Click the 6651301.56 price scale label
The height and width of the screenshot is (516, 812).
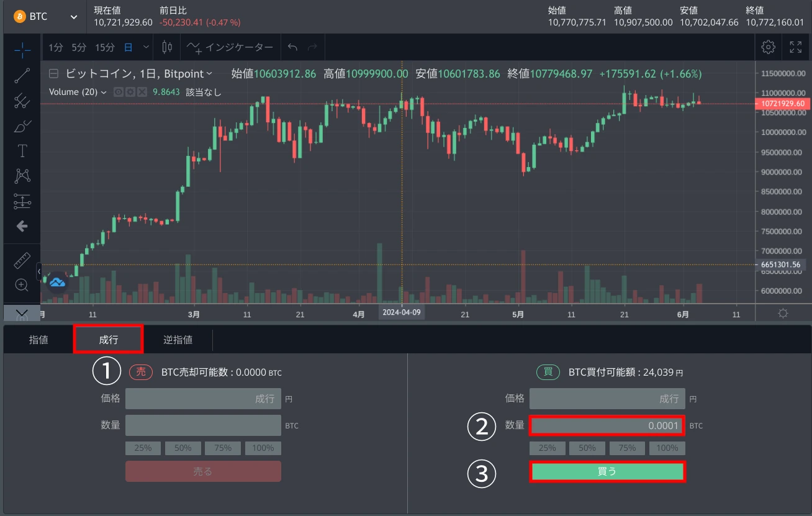pyautogui.click(x=782, y=265)
